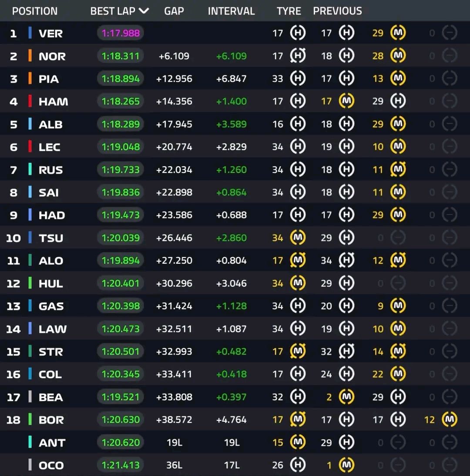Open the Previous tyres column header

(x=337, y=11)
